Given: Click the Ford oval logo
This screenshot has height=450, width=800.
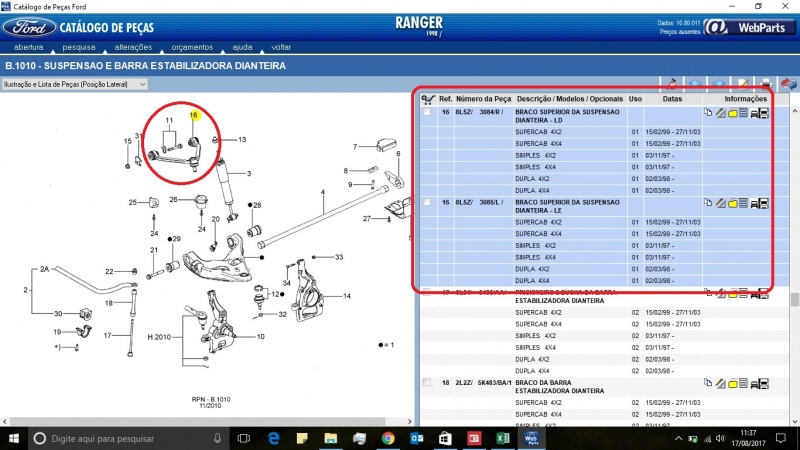Looking at the screenshot, I should click(x=29, y=28).
